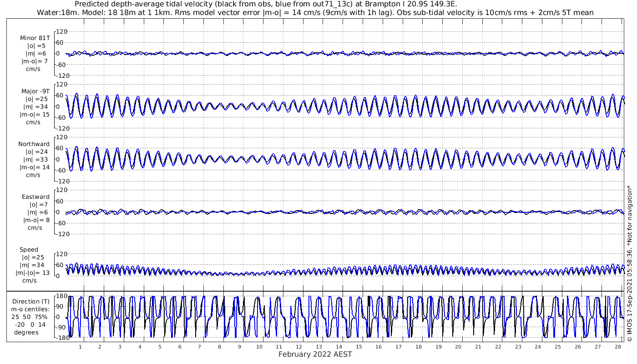Click day tick label '23' on x-axis

[x=518, y=347]
